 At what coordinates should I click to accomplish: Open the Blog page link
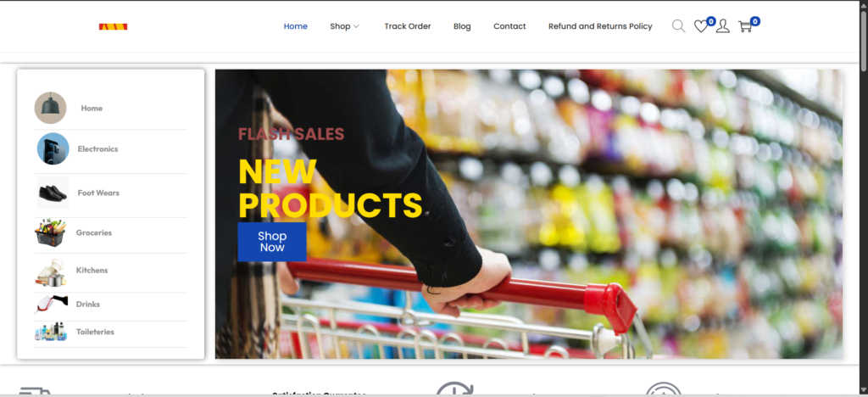click(x=462, y=26)
